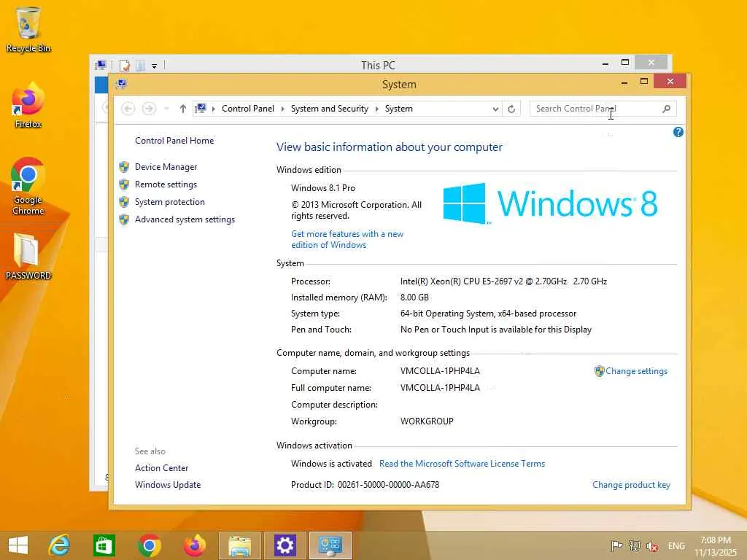747x560 pixels.
Task: Open Control Panel Home
Action: [x=174, y=141]
